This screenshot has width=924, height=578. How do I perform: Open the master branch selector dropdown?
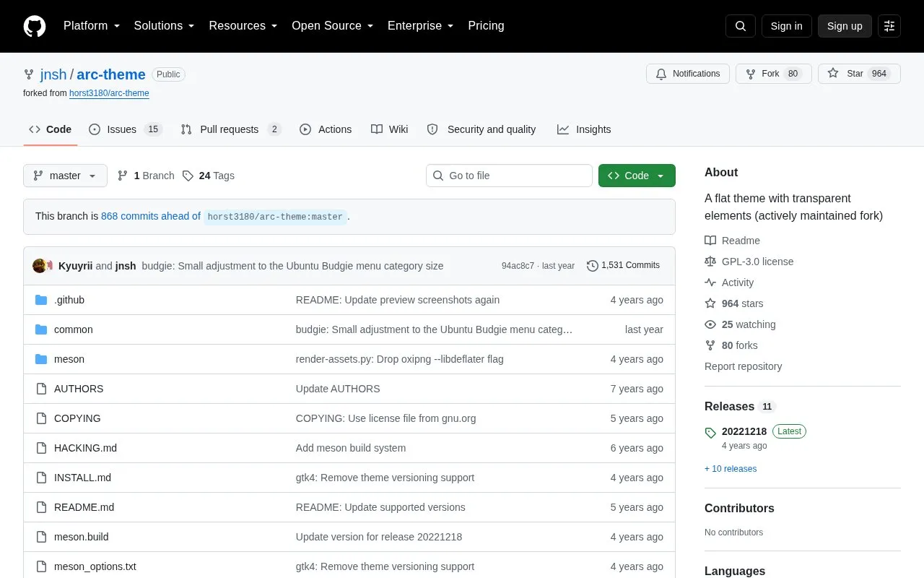[x=65, y=176]
